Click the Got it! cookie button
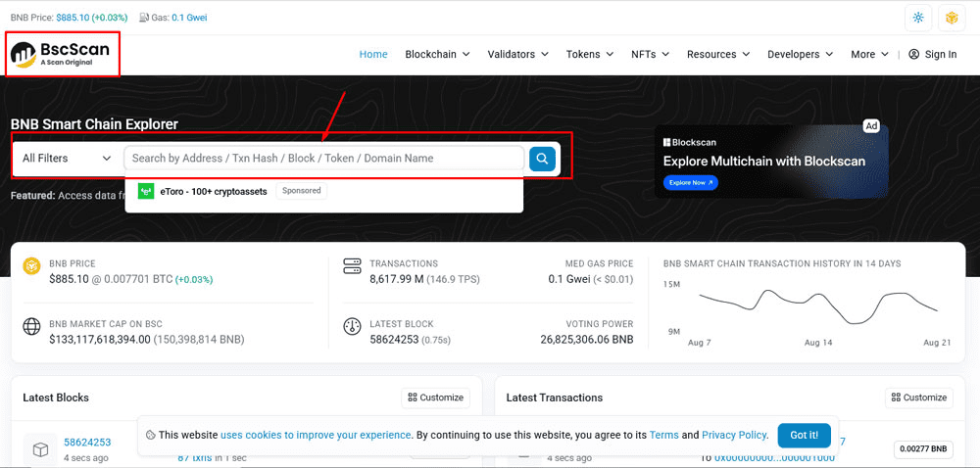This screenshot has width=980, height=468. (x=805, y=435)
